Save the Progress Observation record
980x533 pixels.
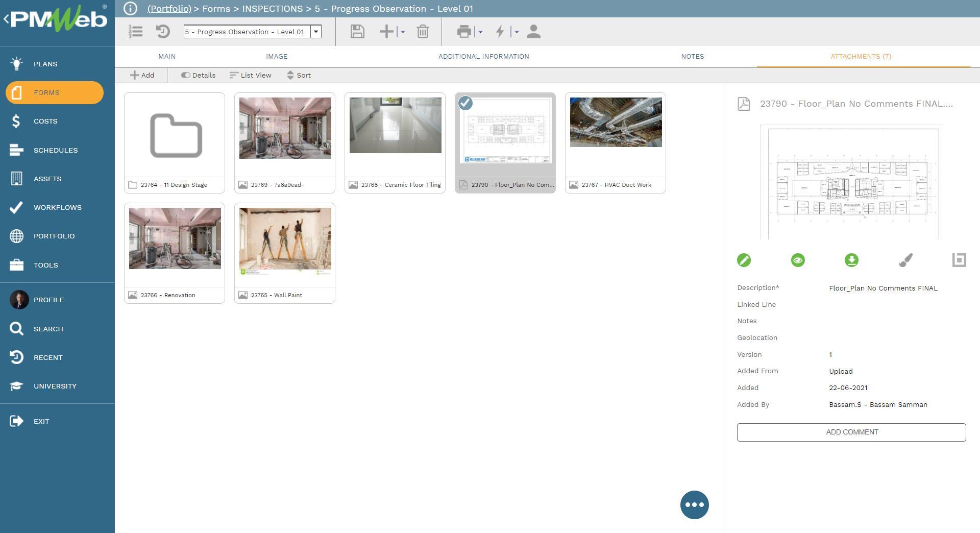coord(357,31)
